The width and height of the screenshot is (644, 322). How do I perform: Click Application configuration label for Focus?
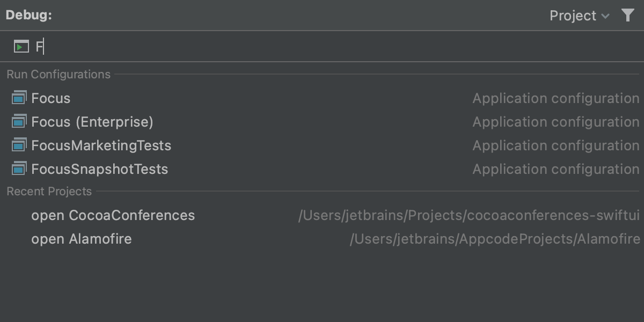pyautogui.click(x=555, y=98)
